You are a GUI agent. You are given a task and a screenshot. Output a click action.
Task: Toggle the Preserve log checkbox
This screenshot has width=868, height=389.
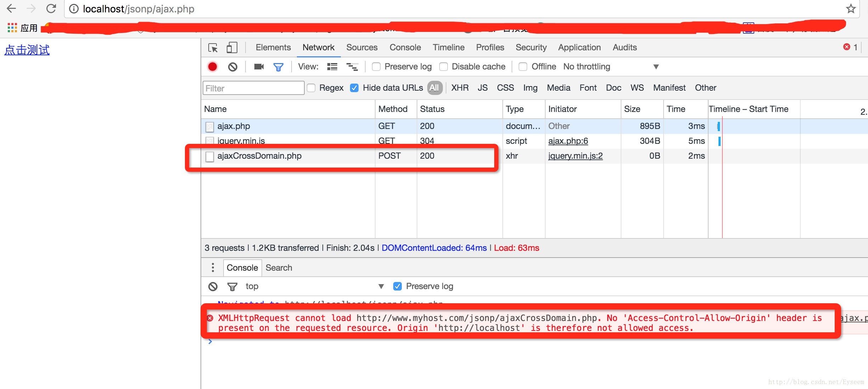376,66
